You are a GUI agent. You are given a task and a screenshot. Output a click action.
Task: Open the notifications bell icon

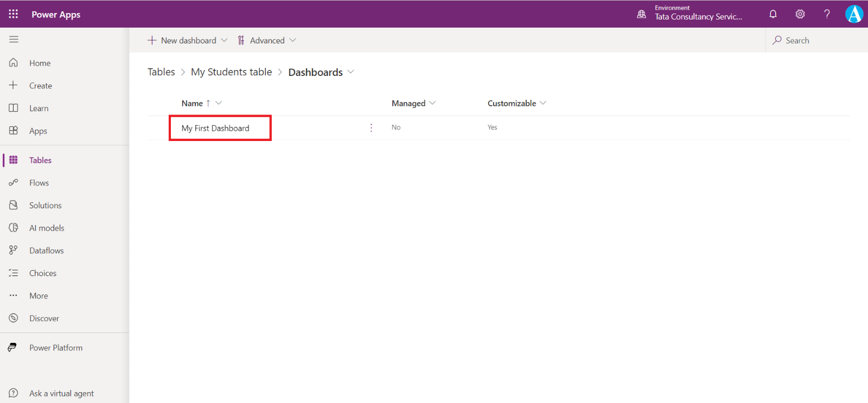tap(773, 14)
